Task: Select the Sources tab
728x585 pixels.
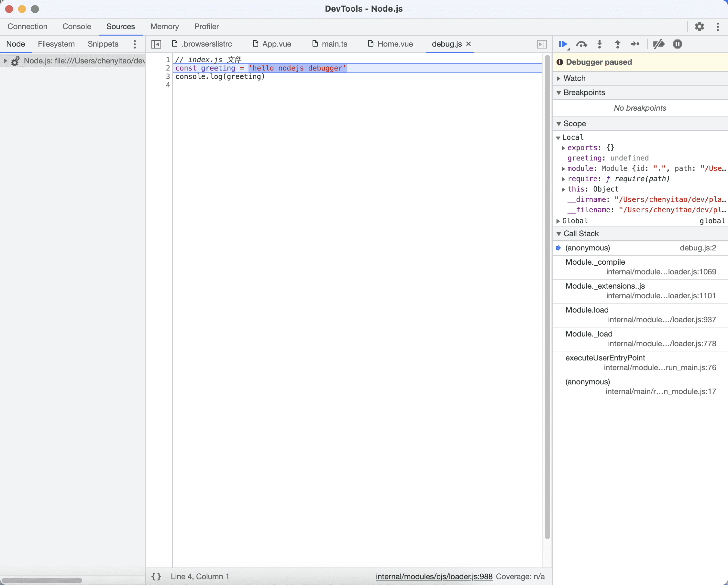Action: (x=121, y=27)
